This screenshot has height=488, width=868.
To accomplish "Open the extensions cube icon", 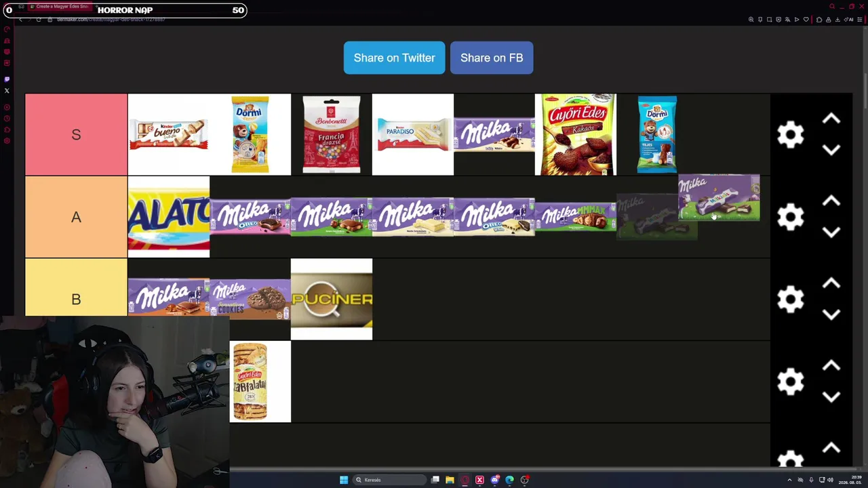I will click(819, 20).
